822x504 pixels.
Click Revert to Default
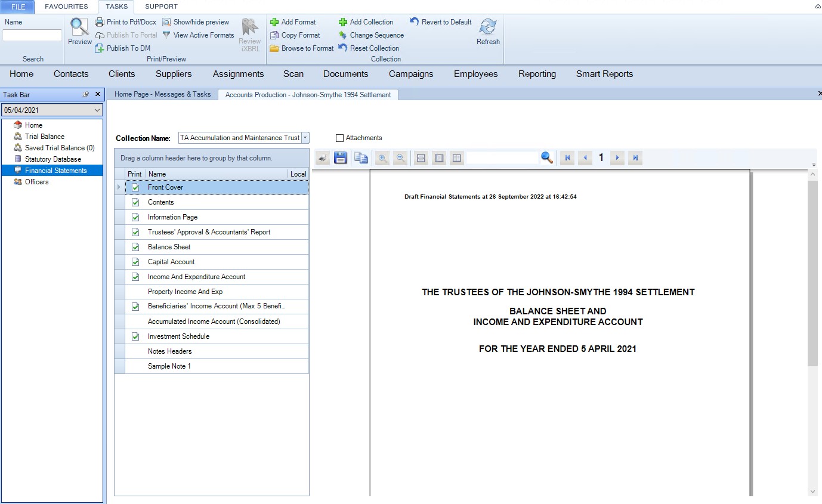point(440,22)
